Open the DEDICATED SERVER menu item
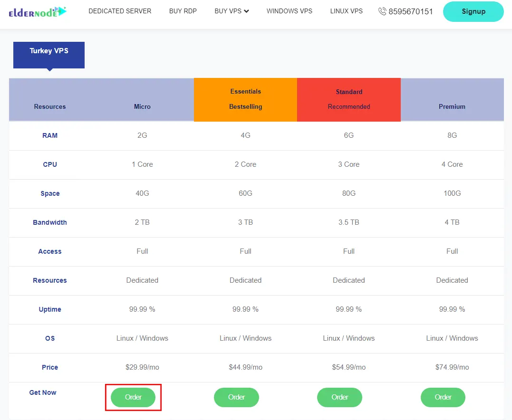The width and height of the screenshot is (512, 420). click(120, 11)
